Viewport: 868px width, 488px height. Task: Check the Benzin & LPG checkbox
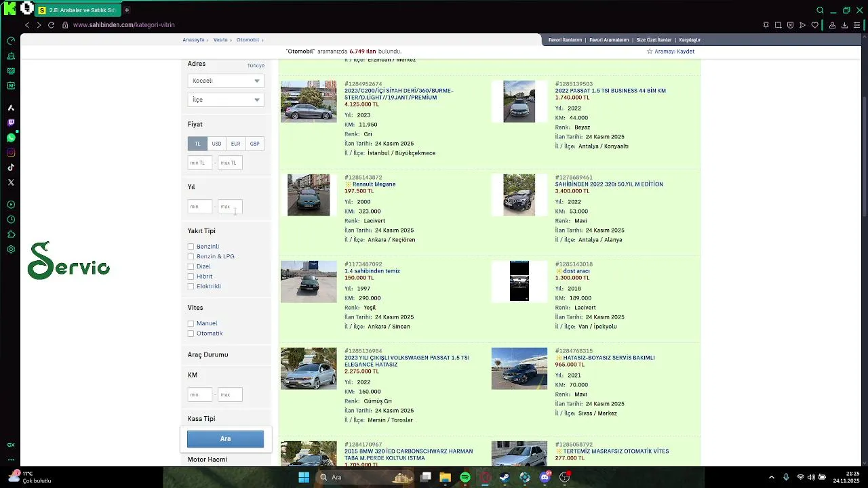[x=191, y=257]
